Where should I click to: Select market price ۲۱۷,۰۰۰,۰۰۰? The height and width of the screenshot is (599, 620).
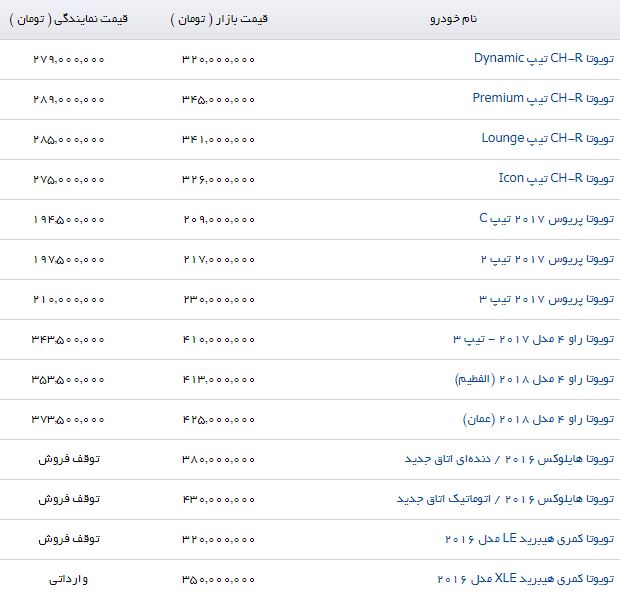(x=219, y=259)
